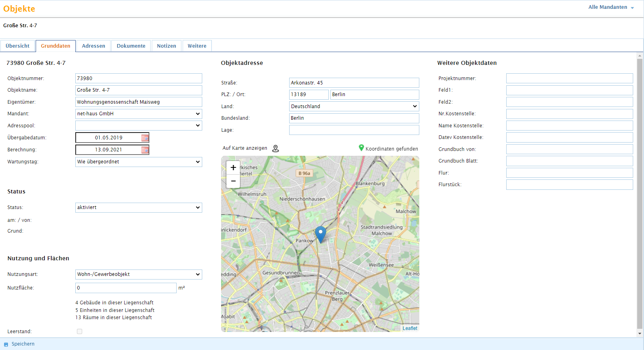Click the Objekte heading link
The height and width of the screenshot is (350, 644).
click(19, 9)
